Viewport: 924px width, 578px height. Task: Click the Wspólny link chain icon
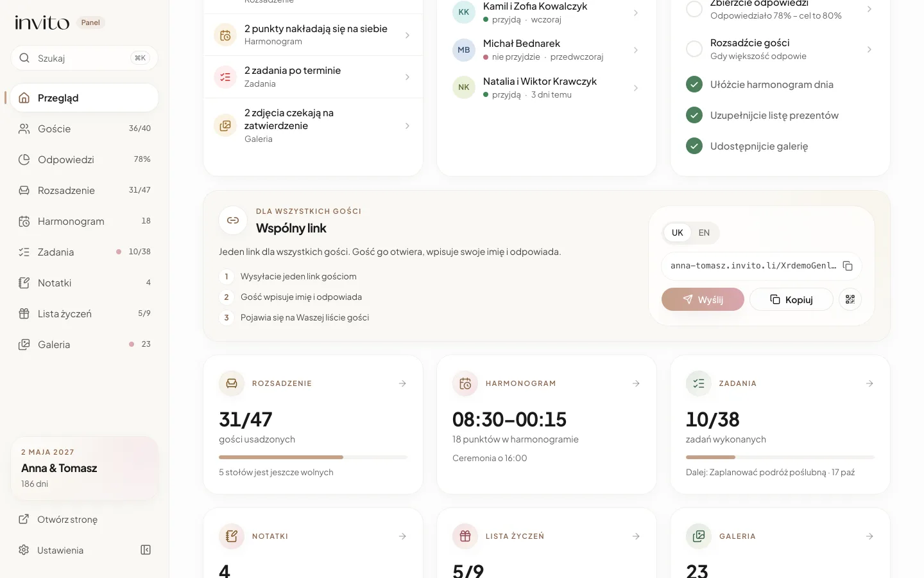click(233, 220)
